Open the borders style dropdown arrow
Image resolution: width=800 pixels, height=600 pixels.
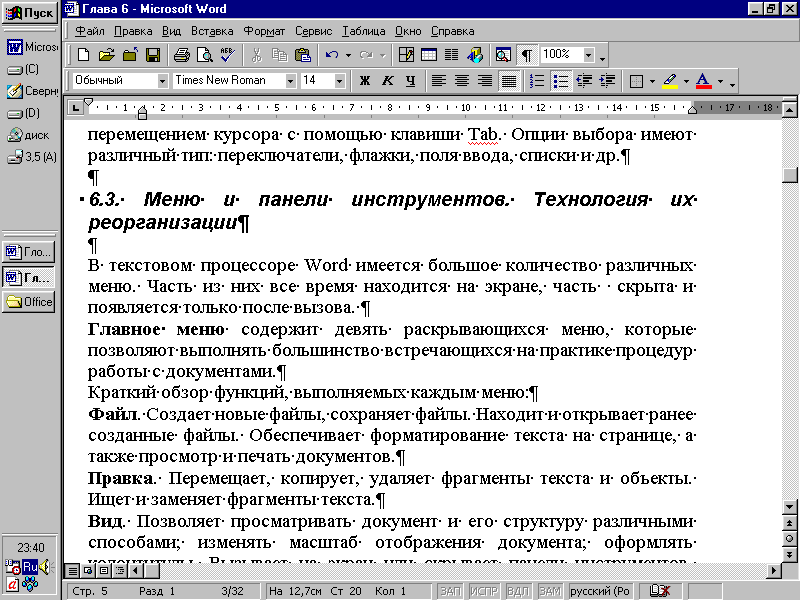(x=652, y=81)
